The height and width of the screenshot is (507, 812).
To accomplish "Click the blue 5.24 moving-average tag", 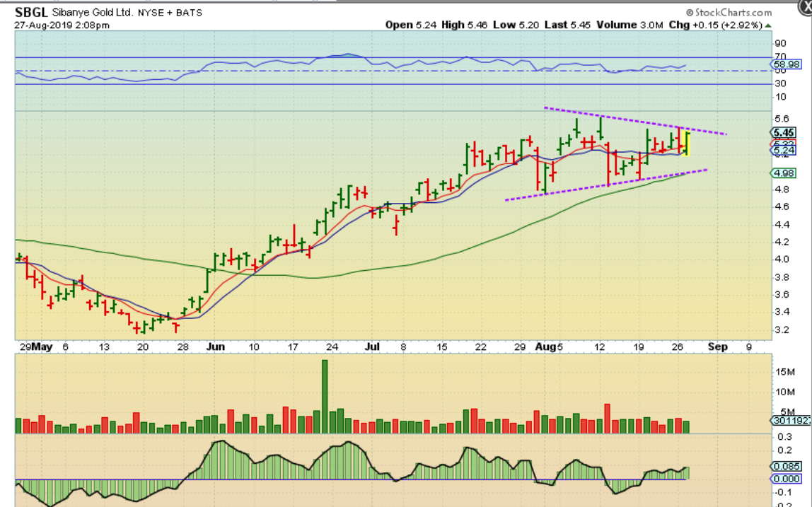I will tap(784, 150).
